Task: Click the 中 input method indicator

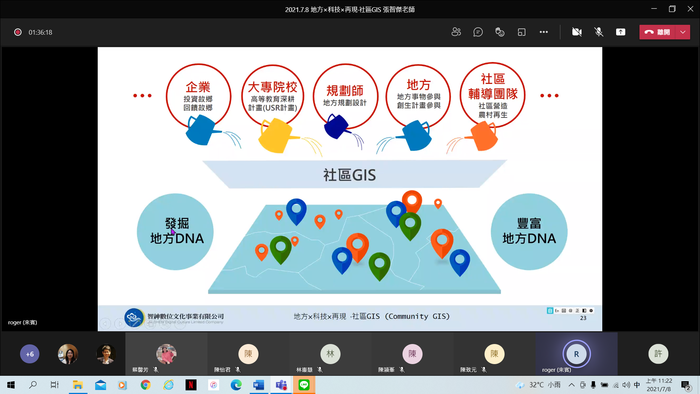Action: point(637,385)
